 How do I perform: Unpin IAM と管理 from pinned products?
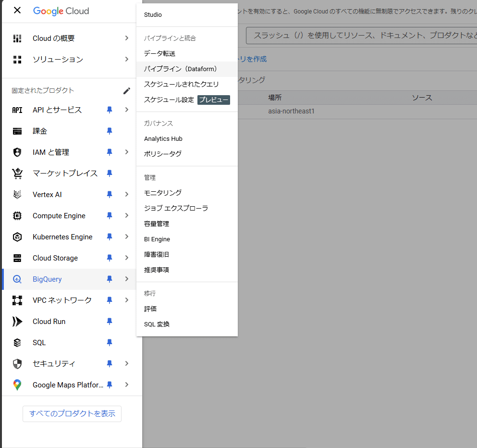click(x=110, y=152)
